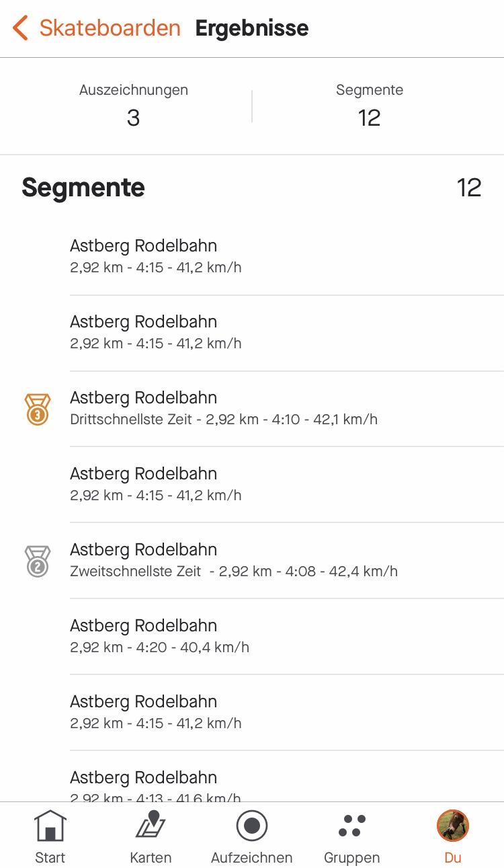Select the Auszeichnungen count of 3
Viewport: 504px width, 868px height.
click(133, 118)
